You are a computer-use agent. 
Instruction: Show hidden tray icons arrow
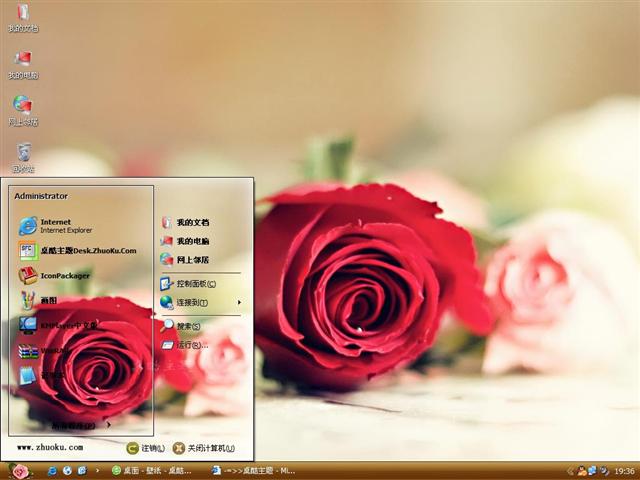[570, 471]
